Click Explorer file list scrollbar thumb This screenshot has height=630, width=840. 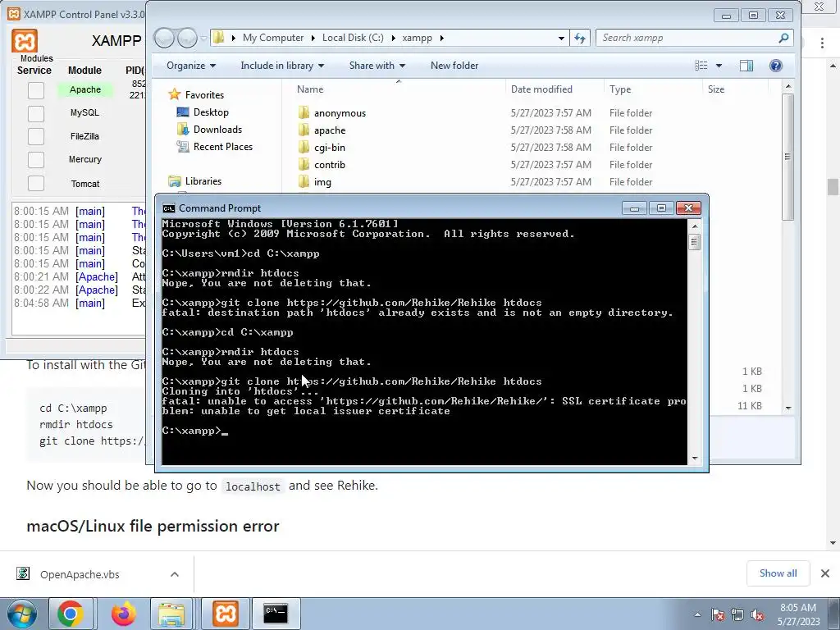click(787, 157)
